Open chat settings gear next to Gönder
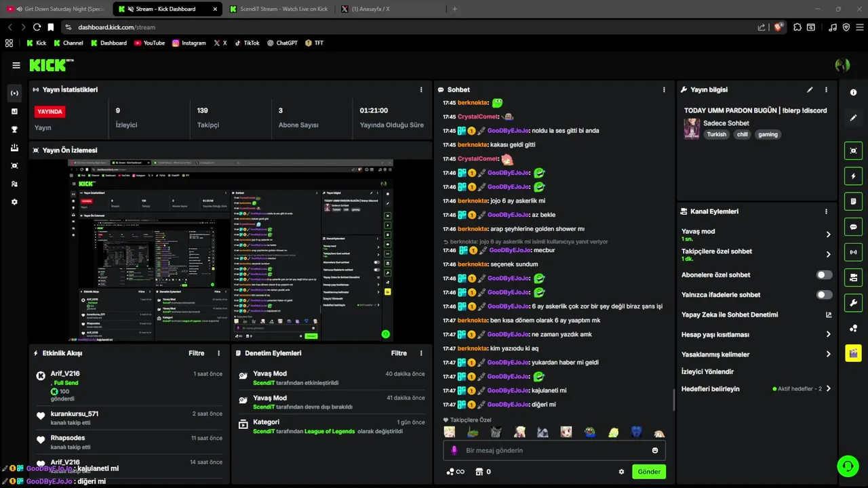 pos(621,472)
